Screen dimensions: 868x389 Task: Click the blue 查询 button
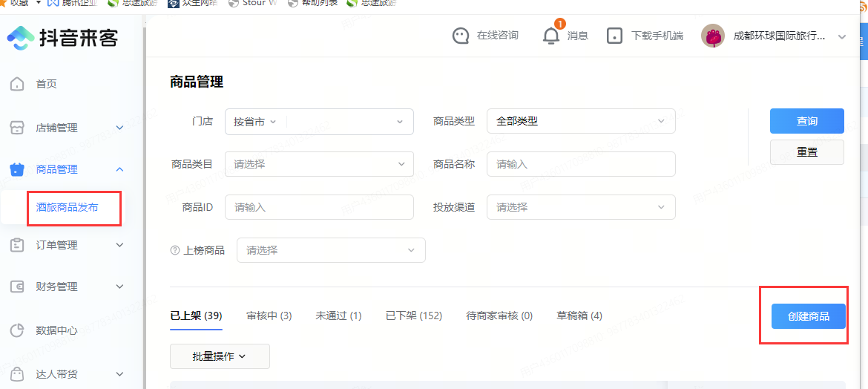pyautogui.click(x=806, y=121)
